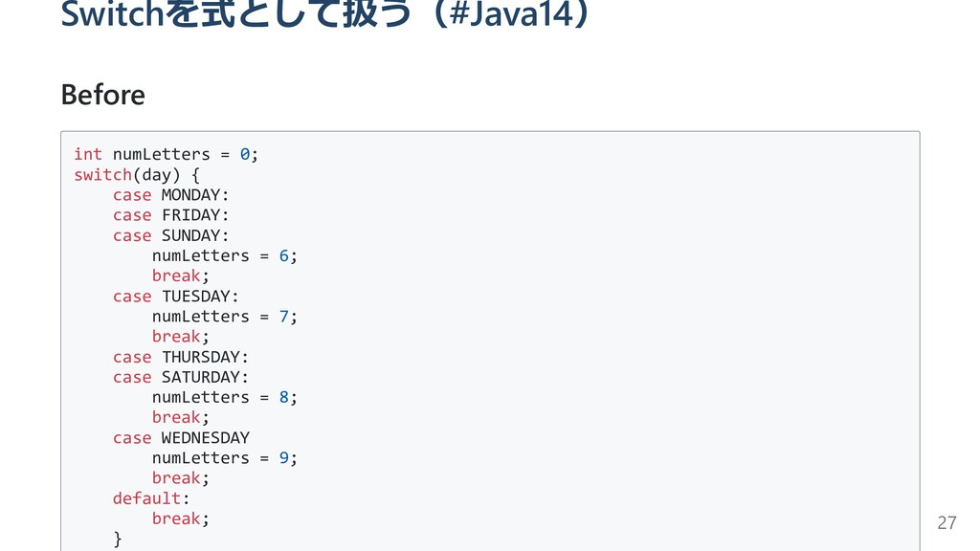980x551 pixels.
Task: Click the zero value in numLetters declaration
Action: pos(245,154)
